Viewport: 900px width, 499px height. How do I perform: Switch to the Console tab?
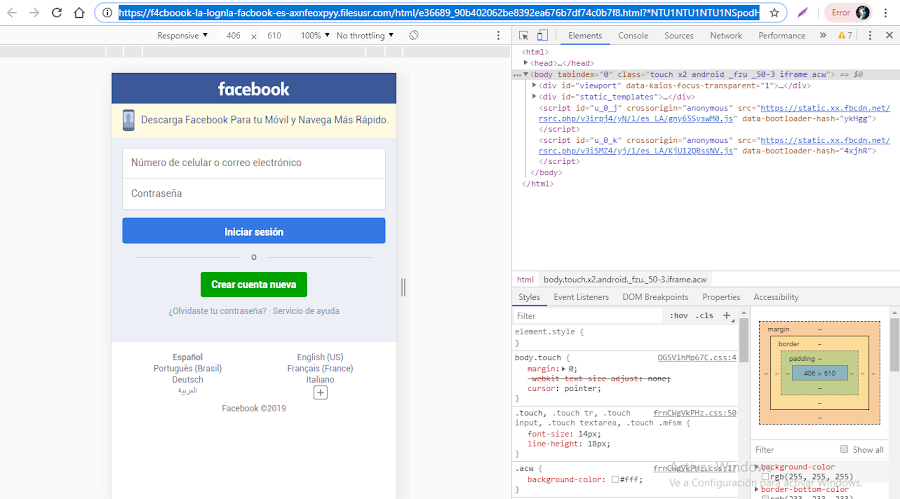click(x=633, y=35)
